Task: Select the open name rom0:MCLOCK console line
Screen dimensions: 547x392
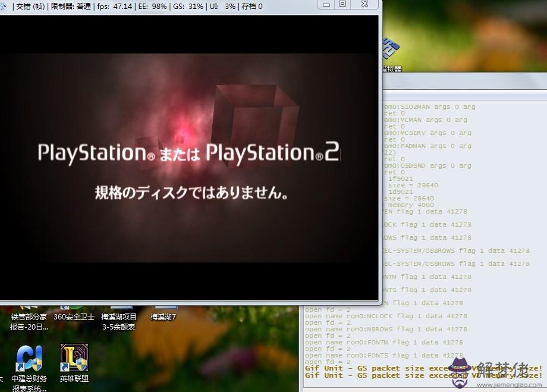Action: [386, 316]
